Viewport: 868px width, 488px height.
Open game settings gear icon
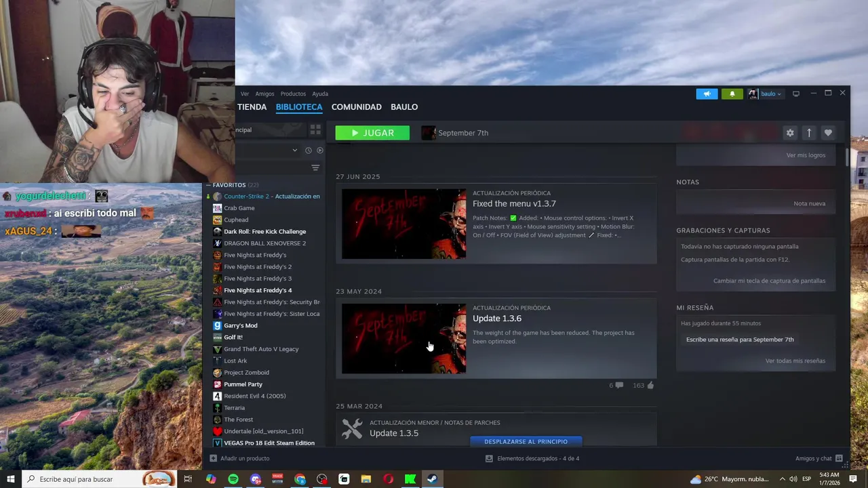[790, 133]
